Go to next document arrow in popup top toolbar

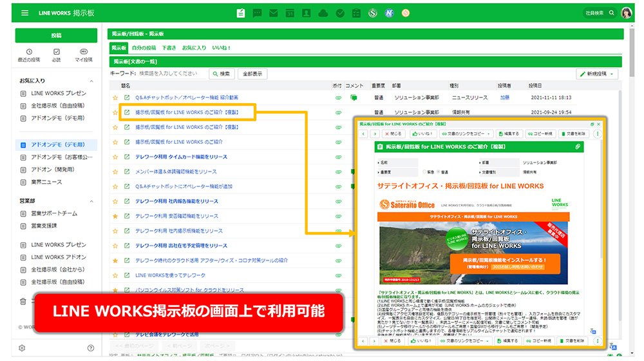[x=375, y=133]
